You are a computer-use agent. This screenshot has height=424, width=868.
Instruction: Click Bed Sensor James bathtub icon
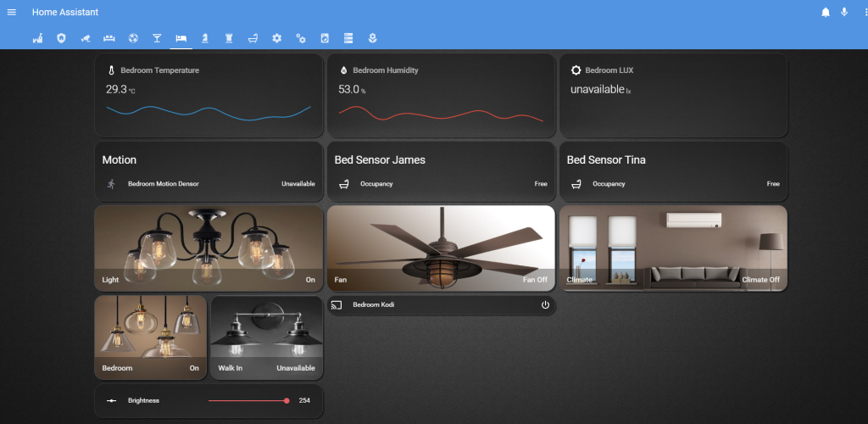coord(344,184)
